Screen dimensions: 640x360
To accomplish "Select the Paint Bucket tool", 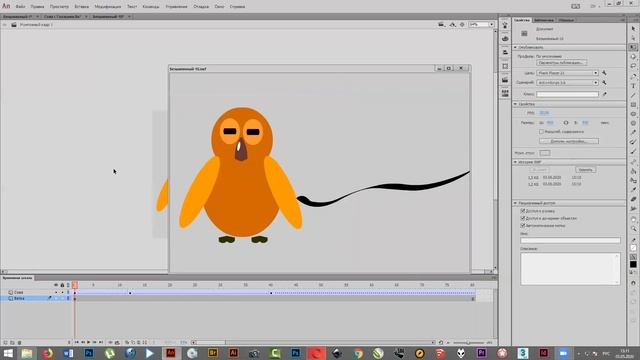I will point(633,171).
